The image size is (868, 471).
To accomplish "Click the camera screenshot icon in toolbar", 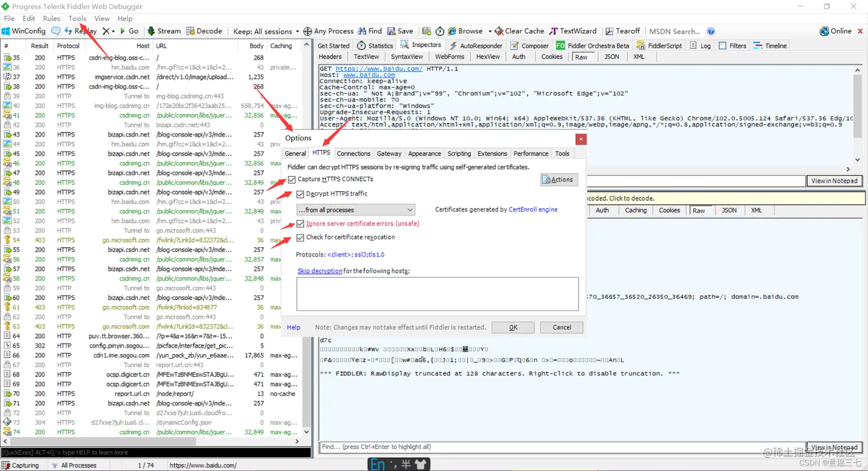I will pyautogui.click(x=427, y=31).
